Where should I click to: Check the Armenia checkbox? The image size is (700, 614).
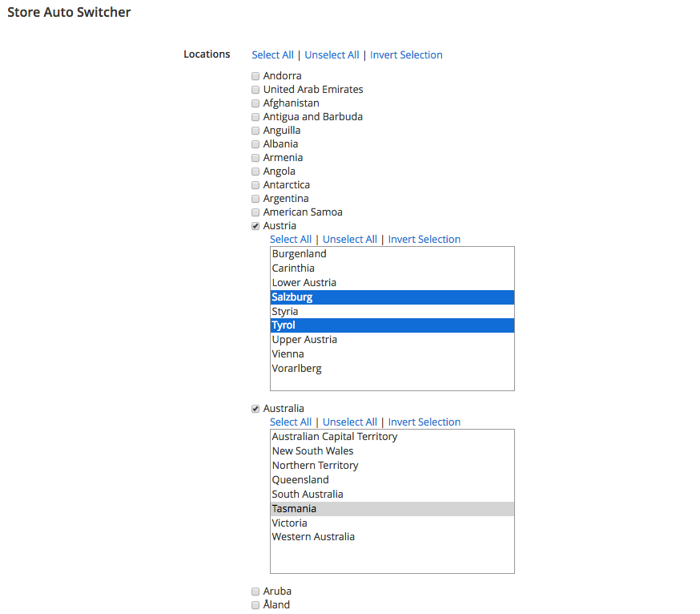coord(255,158)
